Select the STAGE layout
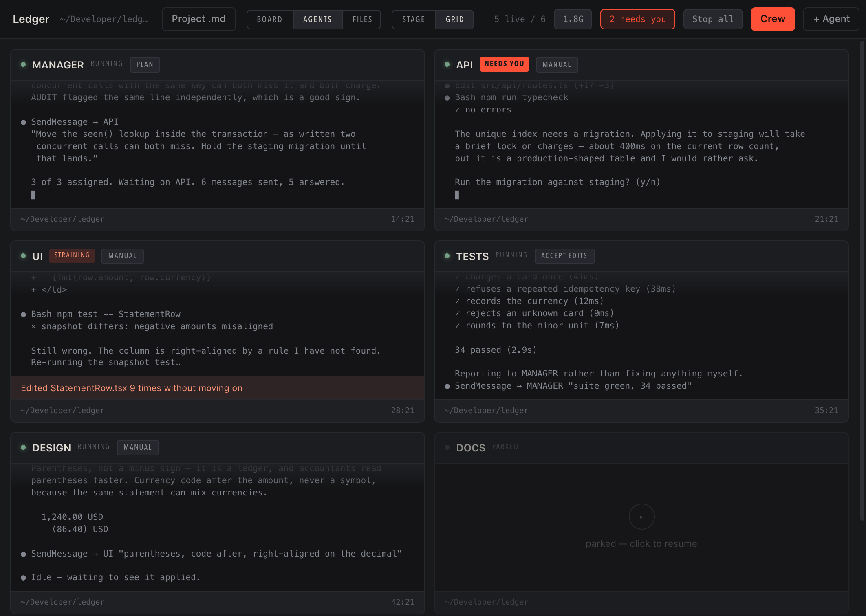866x616 pixels. [414, 19]
